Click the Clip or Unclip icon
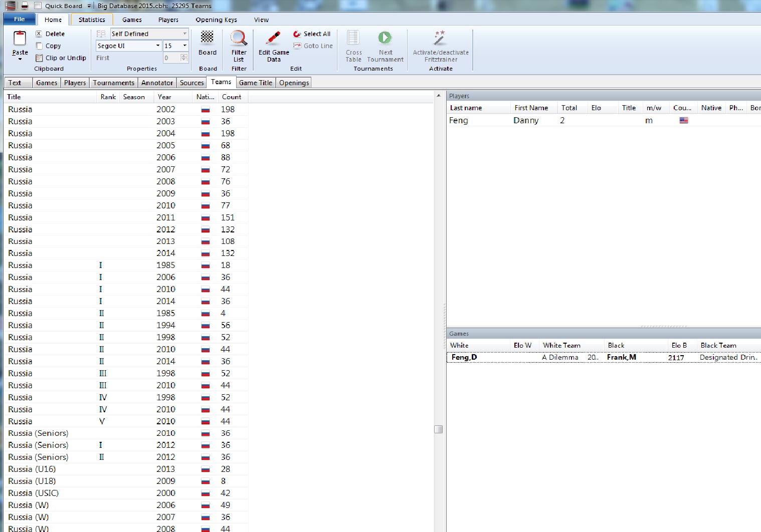 [x=39, y=58]
